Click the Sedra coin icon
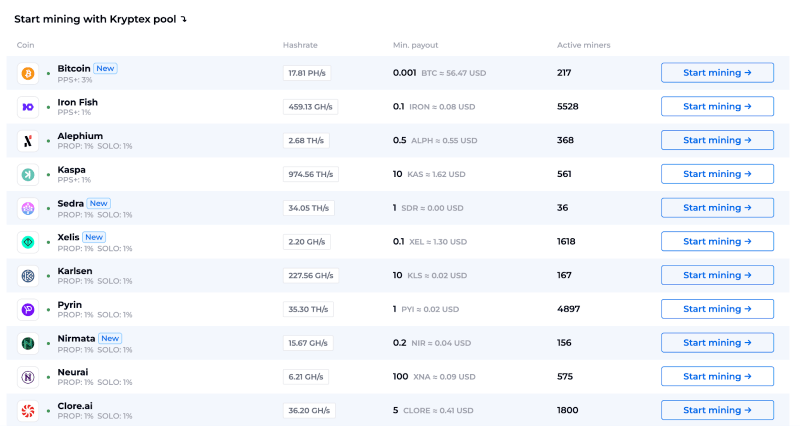 [28, 208]
